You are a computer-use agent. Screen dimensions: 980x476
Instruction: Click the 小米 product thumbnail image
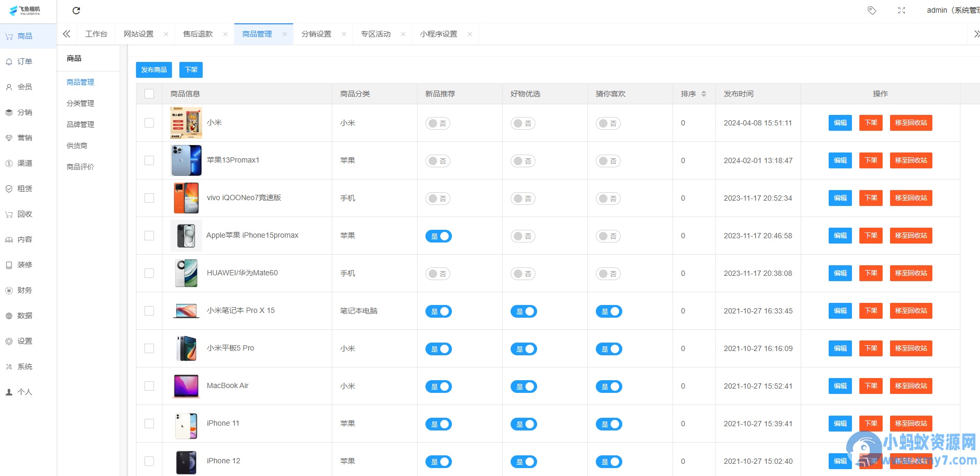pyautogui.click(x=186, y=123)
